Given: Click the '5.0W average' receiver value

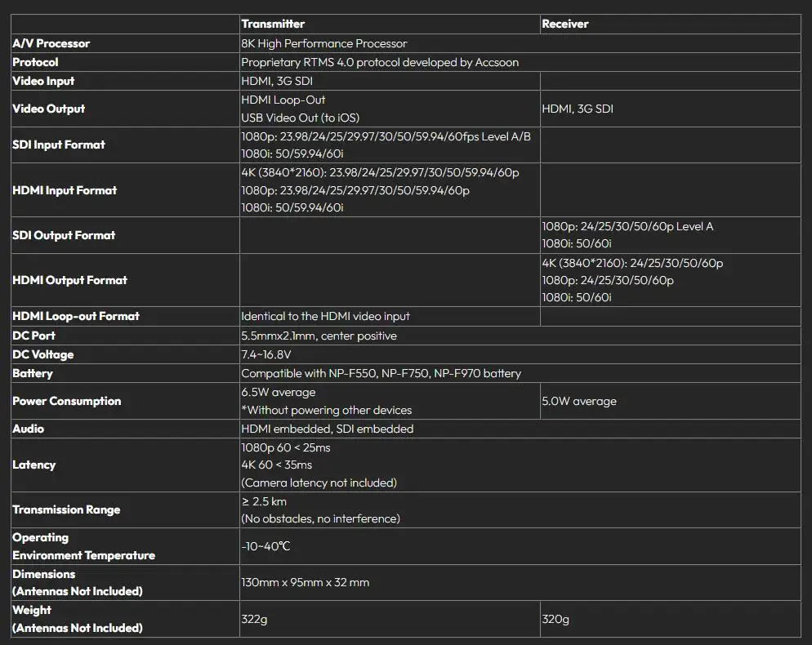Looking at the screenshot, I should 579,401.
